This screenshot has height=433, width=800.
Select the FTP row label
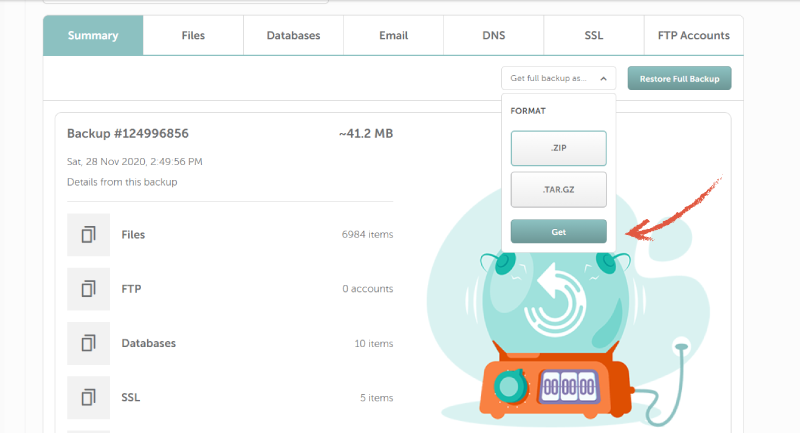pos(131,289)
